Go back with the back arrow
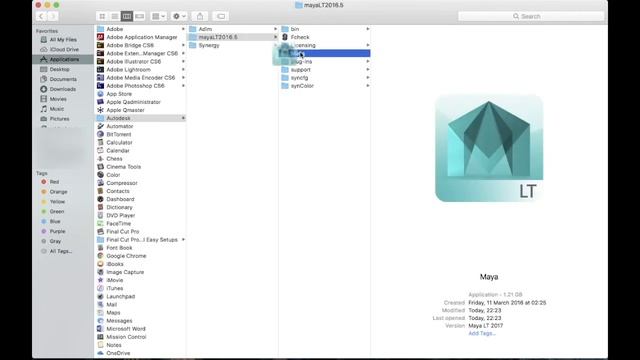The image size is (640, 360). (41, 16)
